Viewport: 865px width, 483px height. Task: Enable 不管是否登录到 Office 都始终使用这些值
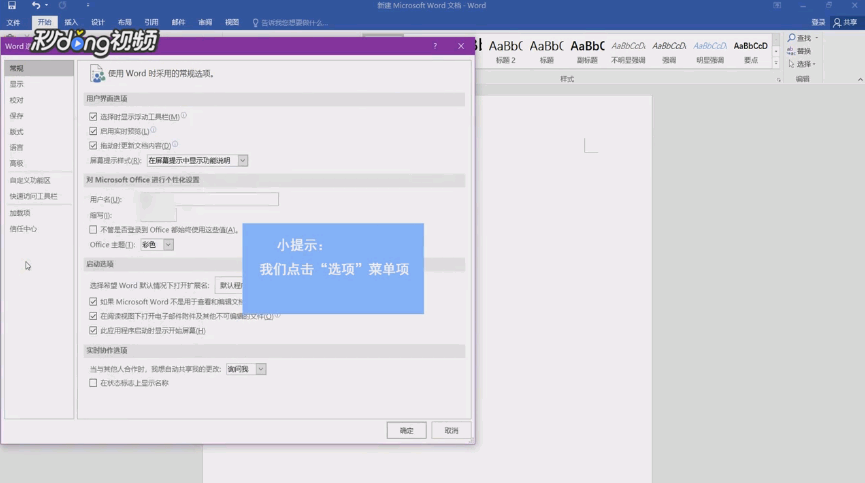coord(93,230)
